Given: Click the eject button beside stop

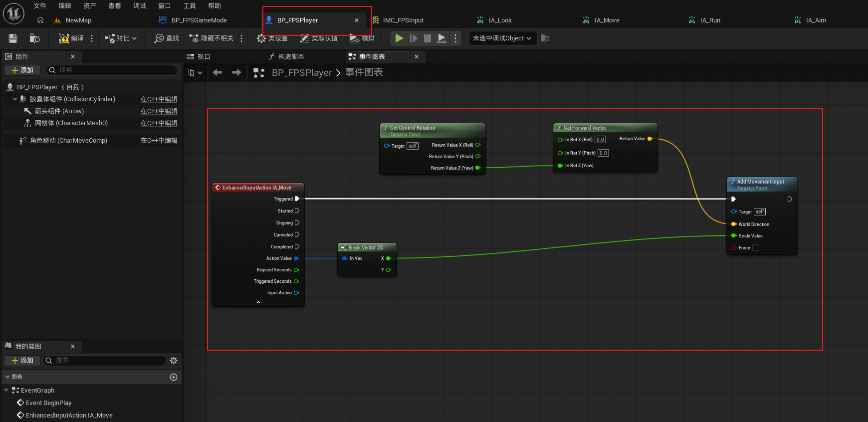Looking at the screenshot, I should tap(441, 38).
